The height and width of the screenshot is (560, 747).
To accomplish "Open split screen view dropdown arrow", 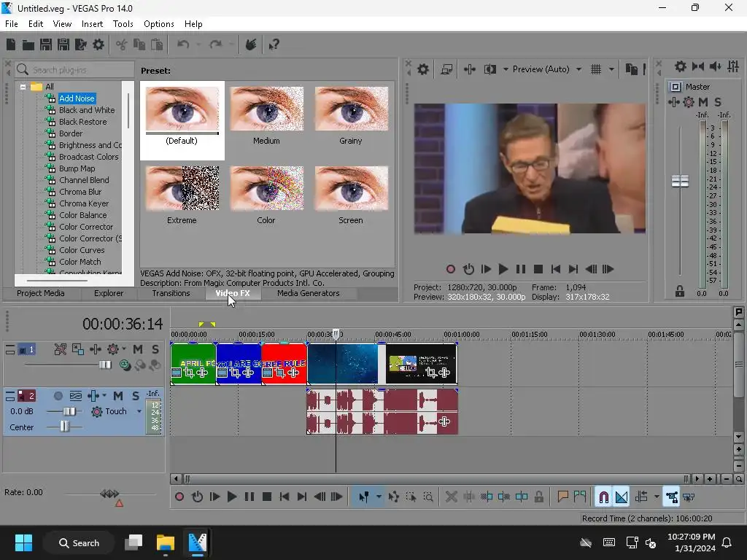I will tap(506, 69).
